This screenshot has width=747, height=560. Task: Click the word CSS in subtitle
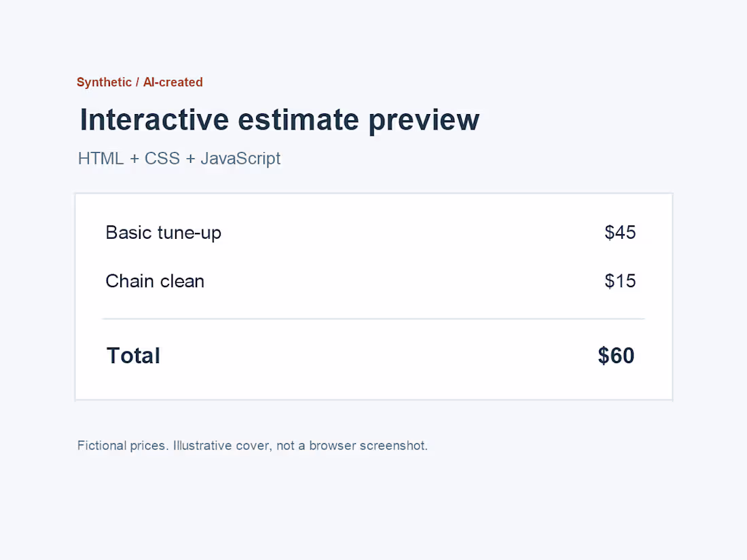(x=162, y=159)
